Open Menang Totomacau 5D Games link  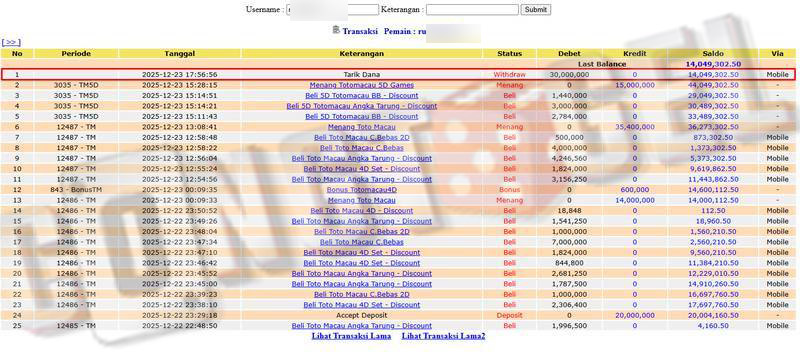362,85
